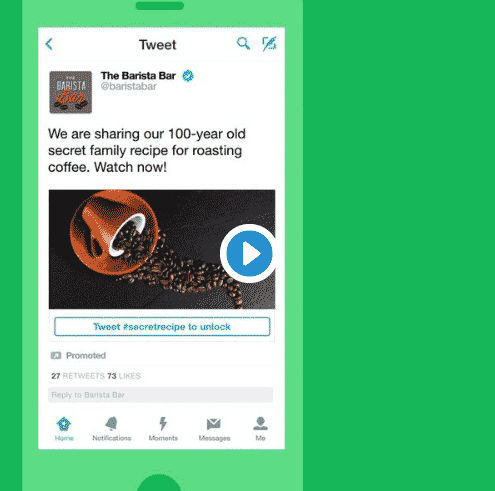Click the @baristabar handle
495x491 pixels.
click(129, 87)
